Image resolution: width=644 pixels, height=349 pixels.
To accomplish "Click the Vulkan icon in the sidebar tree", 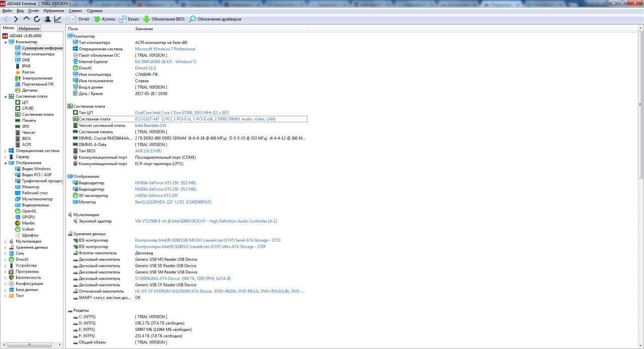I will coord(18,229).
